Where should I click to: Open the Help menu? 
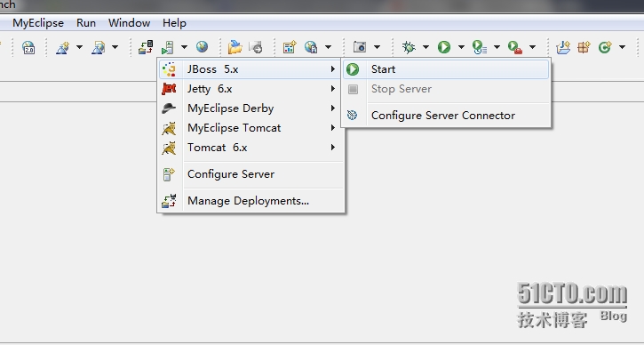point(174,23)
